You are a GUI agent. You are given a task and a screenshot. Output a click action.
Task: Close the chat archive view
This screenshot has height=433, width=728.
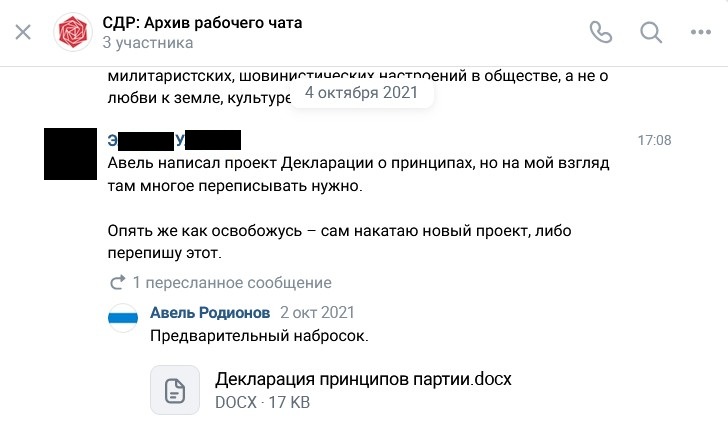[23, 32]
